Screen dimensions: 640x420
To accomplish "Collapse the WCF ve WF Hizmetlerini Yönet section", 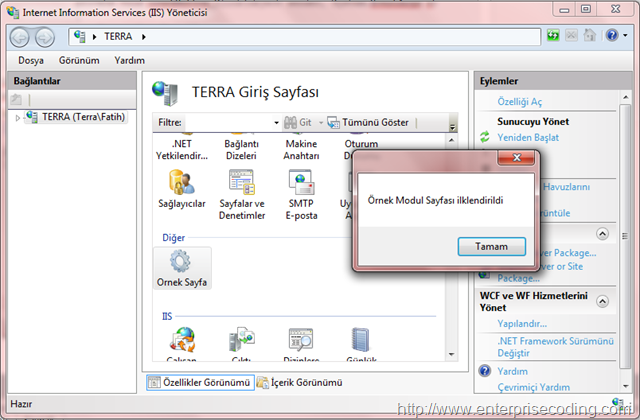I will pos(602,301).
